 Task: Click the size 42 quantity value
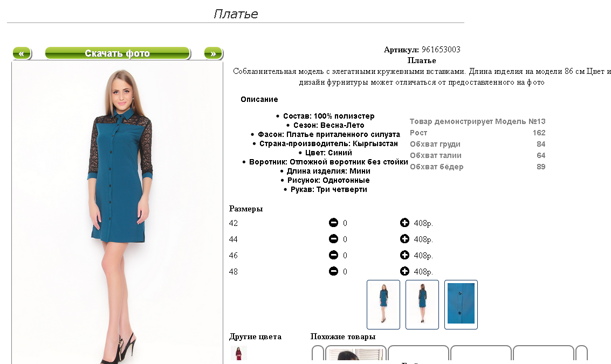pyautogui.click(x=345, y=223)
